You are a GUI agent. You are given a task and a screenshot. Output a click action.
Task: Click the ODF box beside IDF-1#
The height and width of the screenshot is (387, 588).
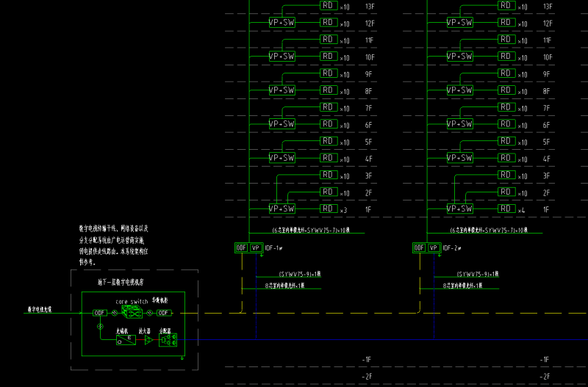pyautogui.click(x=240, y=248)
